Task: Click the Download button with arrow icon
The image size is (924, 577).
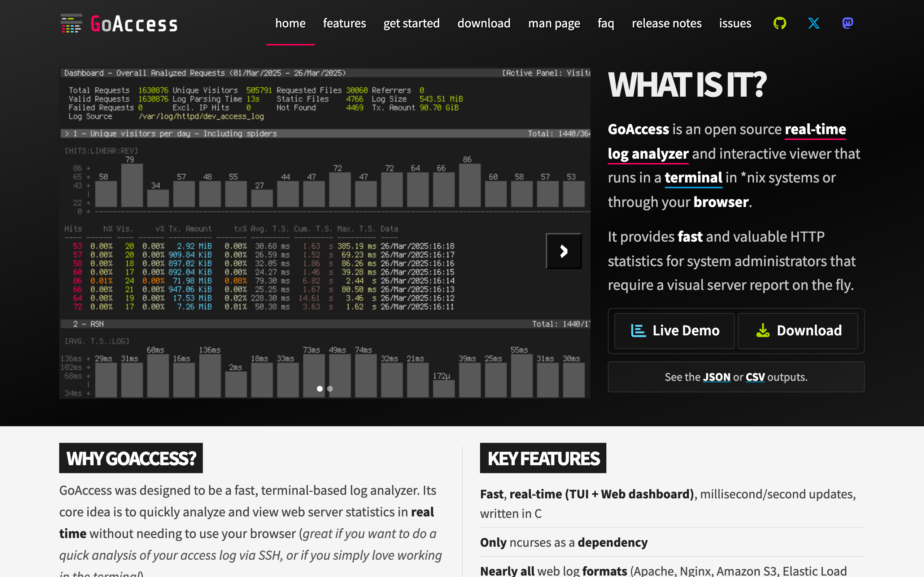Action: (x=798, y=330)
